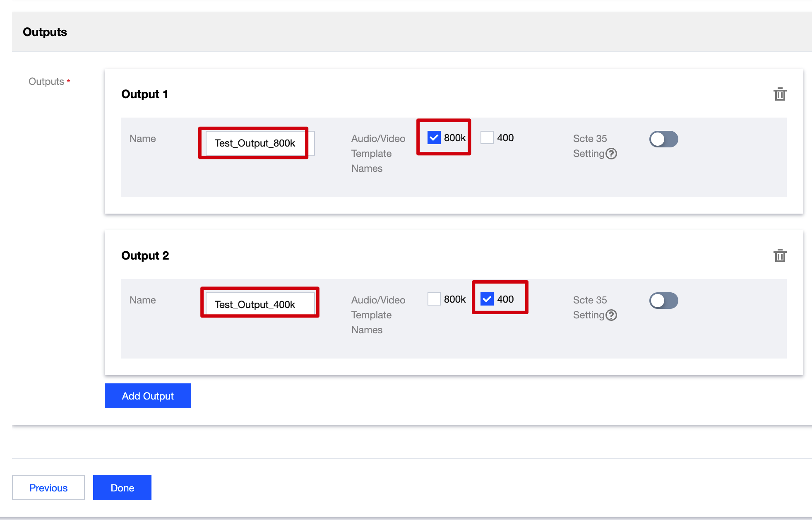The image size is (812, 520).
Task: Click the 800k label in Output 2
Action: pos(454,299)
